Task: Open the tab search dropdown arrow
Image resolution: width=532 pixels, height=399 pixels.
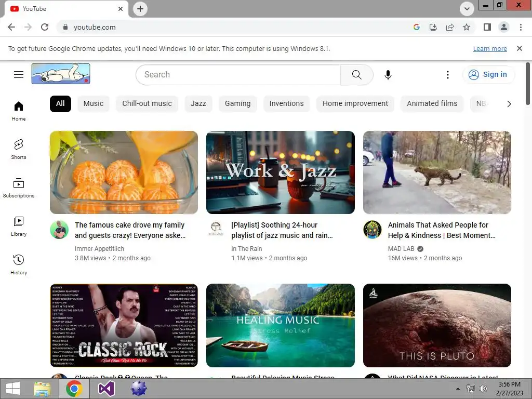Action: click(467, 9)
